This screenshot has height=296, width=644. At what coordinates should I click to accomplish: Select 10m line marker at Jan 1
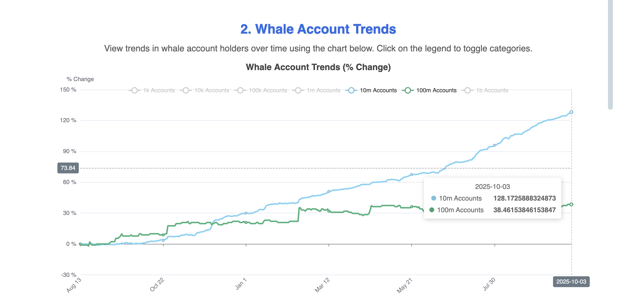tap(246, 213)
